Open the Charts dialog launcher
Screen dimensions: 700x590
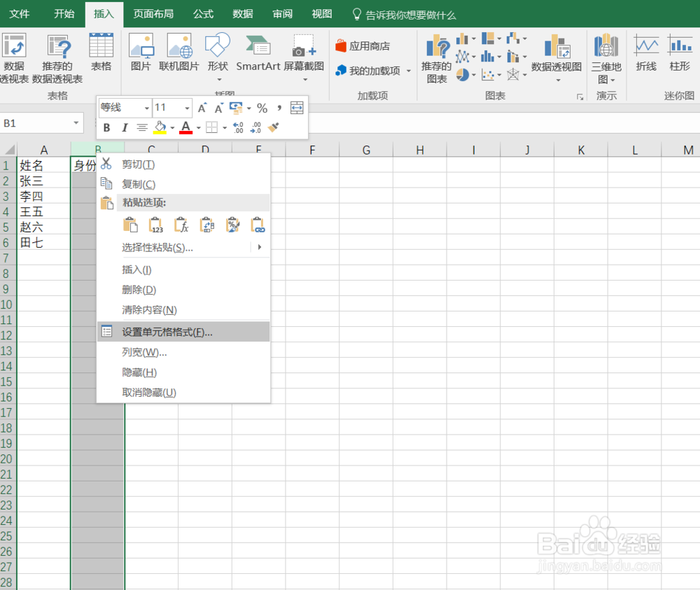coord(580,97)
